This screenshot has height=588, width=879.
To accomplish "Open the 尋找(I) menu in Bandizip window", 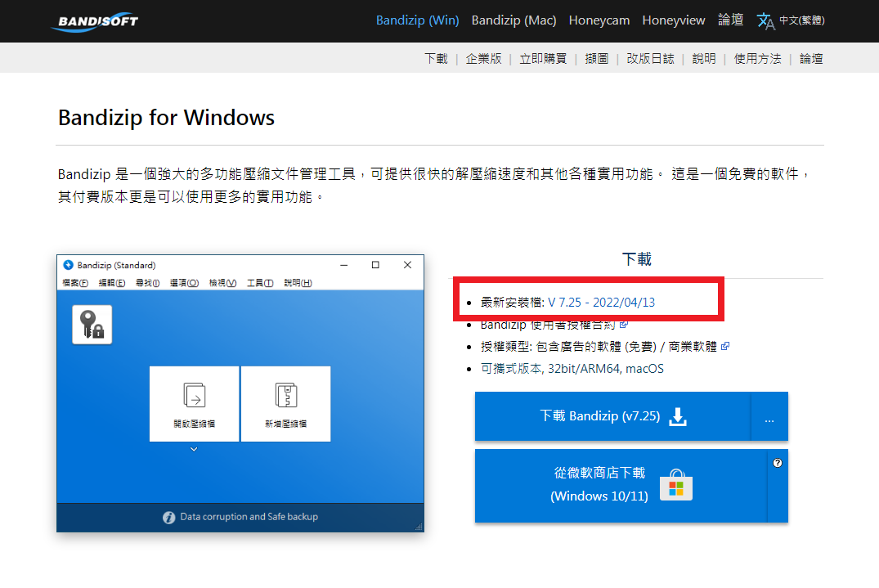I will [x=147, y=283].
